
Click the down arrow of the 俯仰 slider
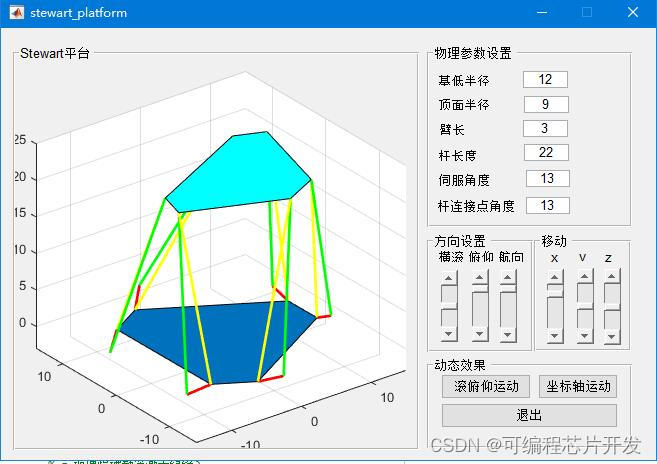pos(480,334)
